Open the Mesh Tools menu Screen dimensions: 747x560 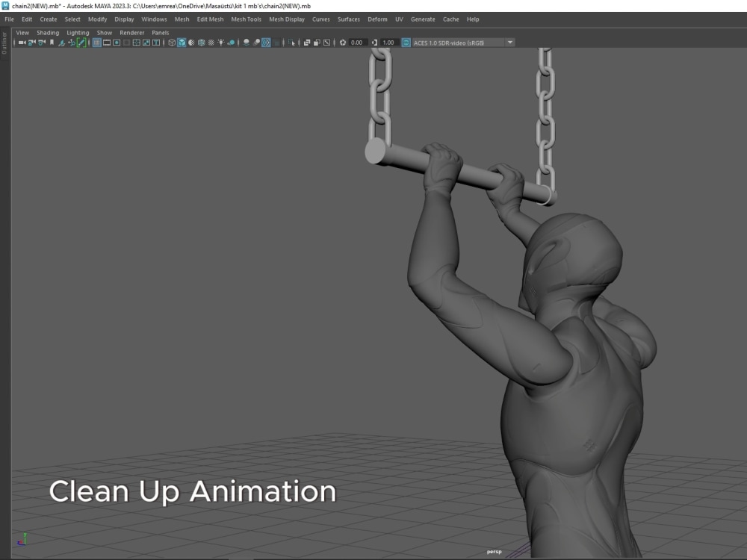click(x=246, y=19)
